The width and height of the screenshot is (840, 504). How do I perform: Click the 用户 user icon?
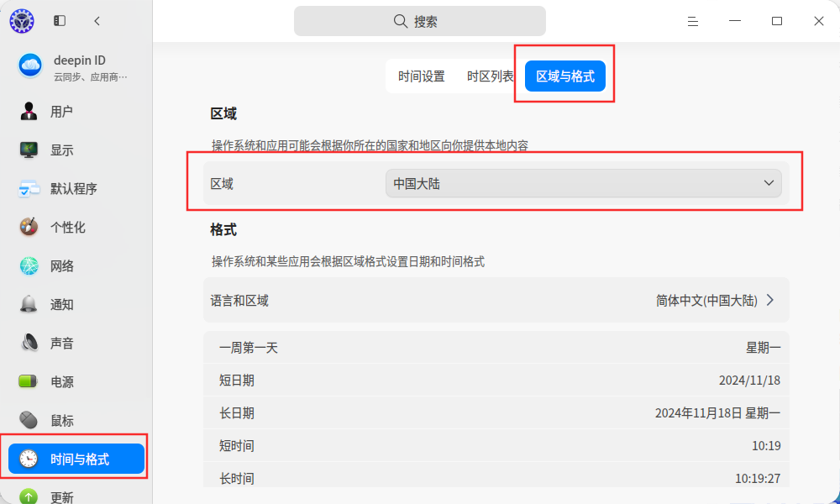(29, 112)
